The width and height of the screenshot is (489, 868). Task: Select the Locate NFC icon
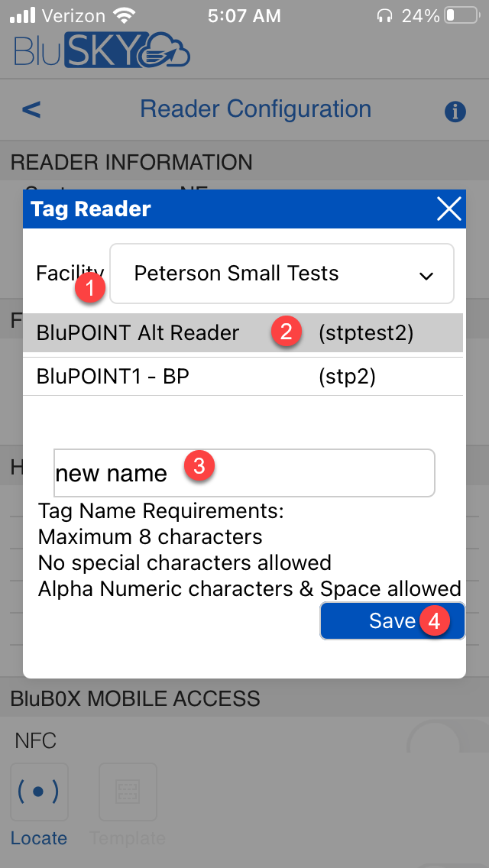coord(39,792)
